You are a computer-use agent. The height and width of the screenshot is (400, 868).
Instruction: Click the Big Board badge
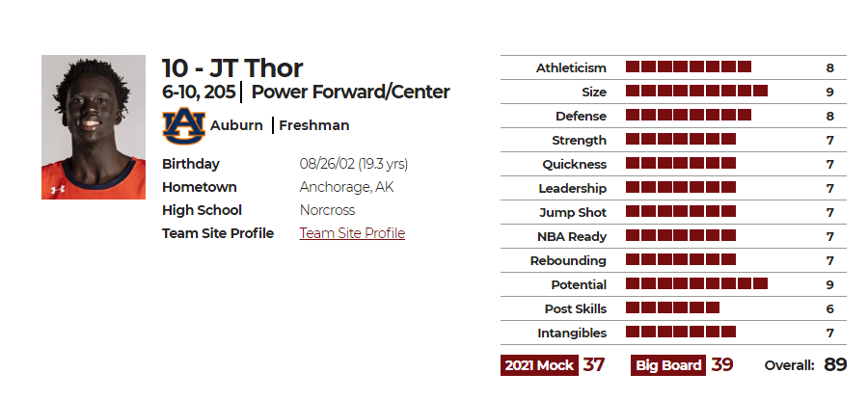[x=668, y=365]
